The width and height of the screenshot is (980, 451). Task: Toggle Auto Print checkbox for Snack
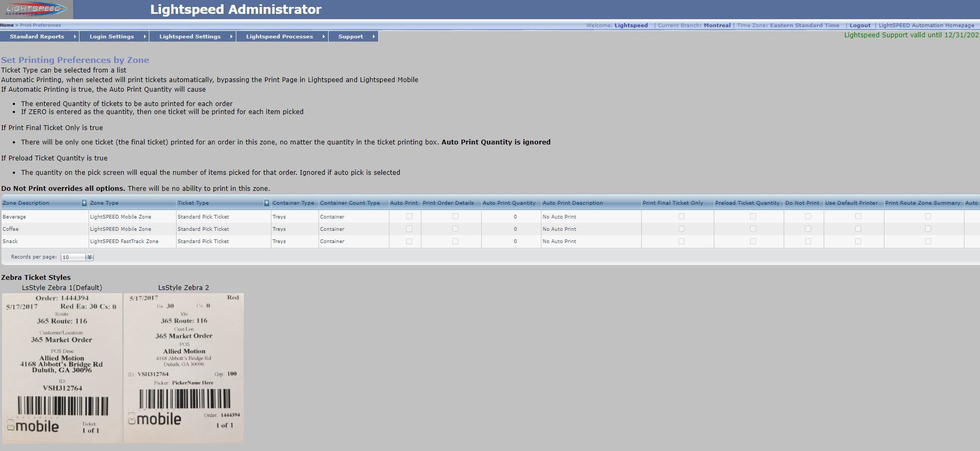coord(409,241)
